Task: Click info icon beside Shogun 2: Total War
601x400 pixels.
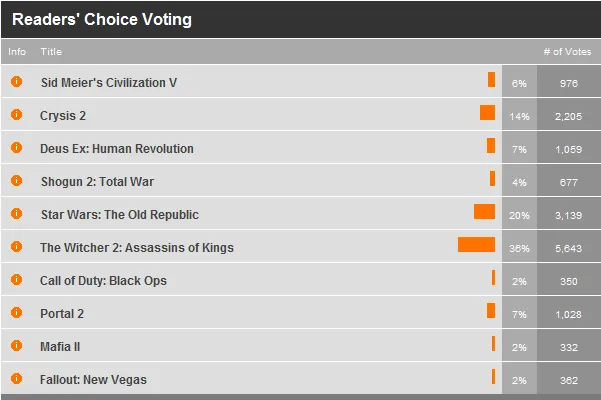Action: [16, 181]
